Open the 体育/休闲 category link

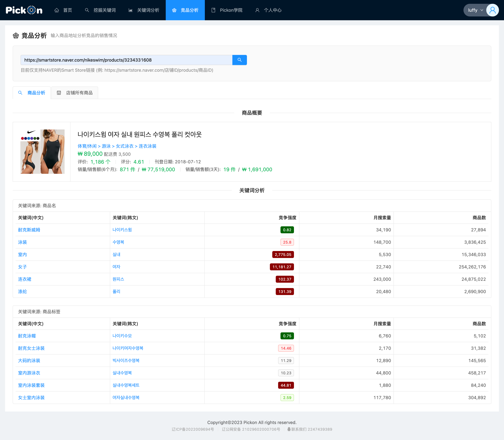coord(87,146)
